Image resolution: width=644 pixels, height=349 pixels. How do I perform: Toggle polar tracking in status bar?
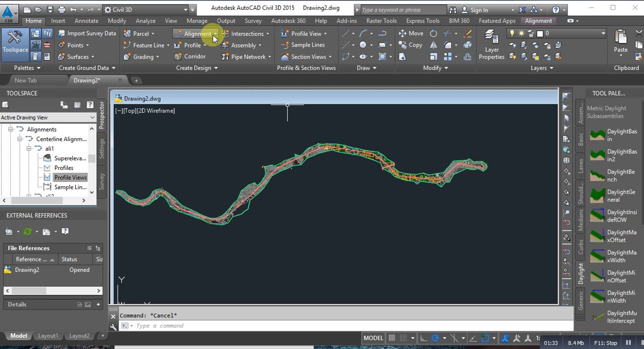point(435,338)
